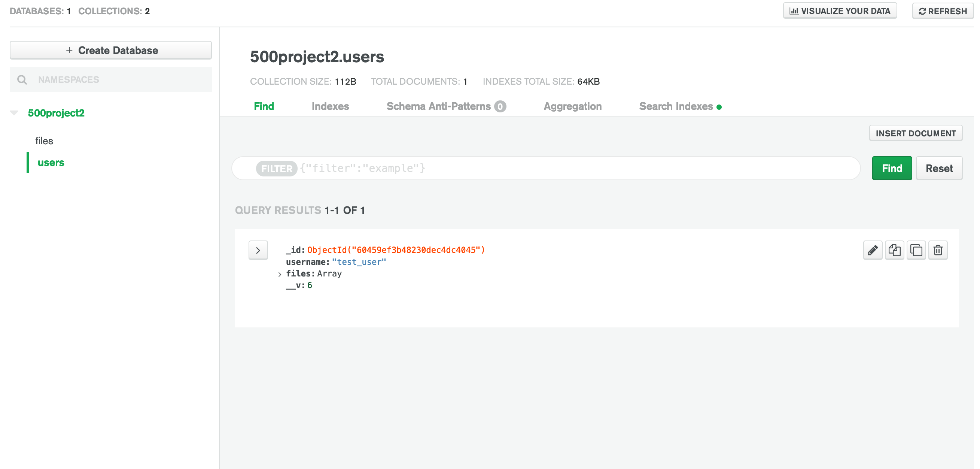Delete document using the trash icon

point(938,250)
